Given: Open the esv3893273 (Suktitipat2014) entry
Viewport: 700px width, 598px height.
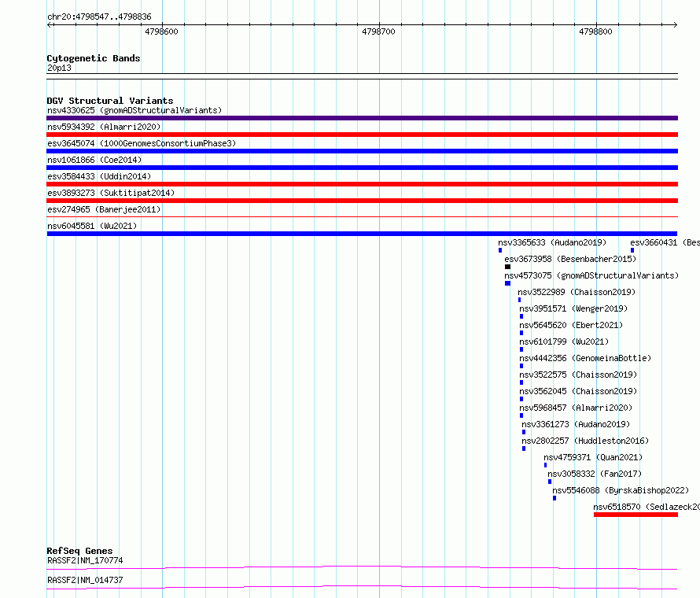Looking at the screenshot, I should pos(362,201).
